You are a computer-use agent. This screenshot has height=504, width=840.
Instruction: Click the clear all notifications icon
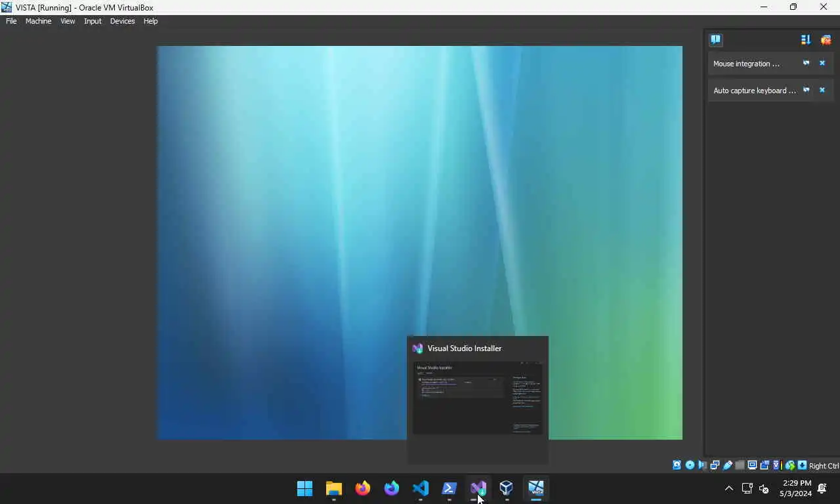[x=826, y=39]
